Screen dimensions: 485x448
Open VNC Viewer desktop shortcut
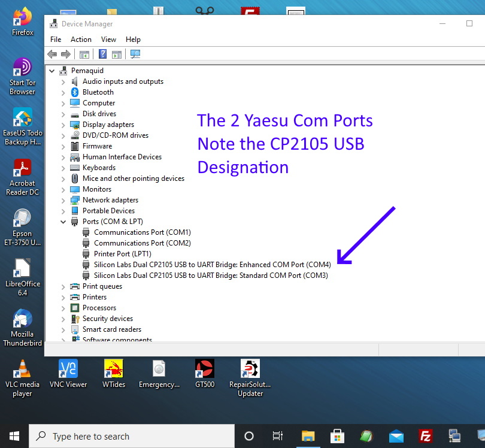(x=68, y=374)
